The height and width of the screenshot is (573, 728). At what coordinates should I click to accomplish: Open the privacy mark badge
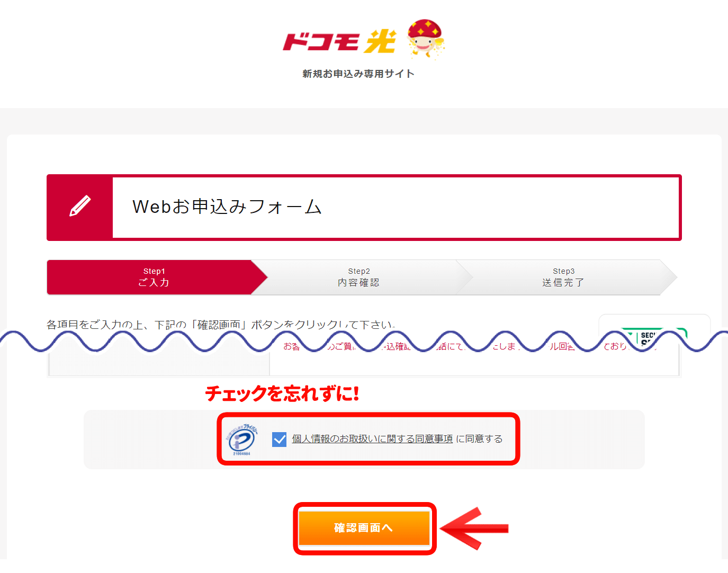point(242,440)
